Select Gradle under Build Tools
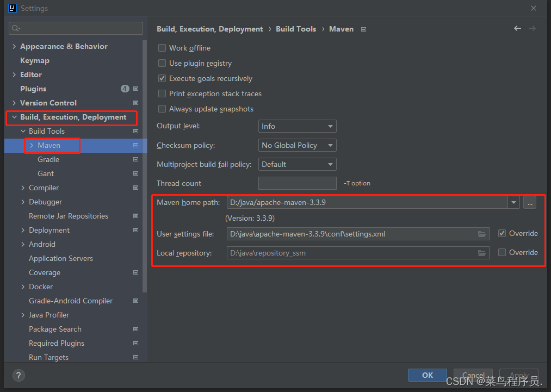The height and width of the screenshot is (392, 551). click(48, 159)
